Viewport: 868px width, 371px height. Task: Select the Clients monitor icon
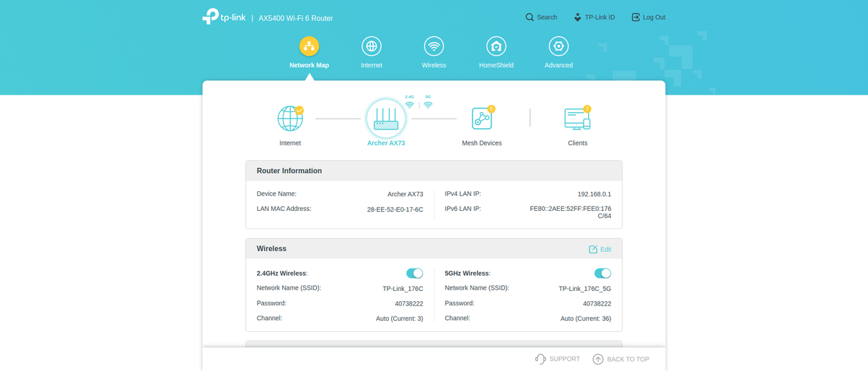pyautogui.click(x=577, y=119)
